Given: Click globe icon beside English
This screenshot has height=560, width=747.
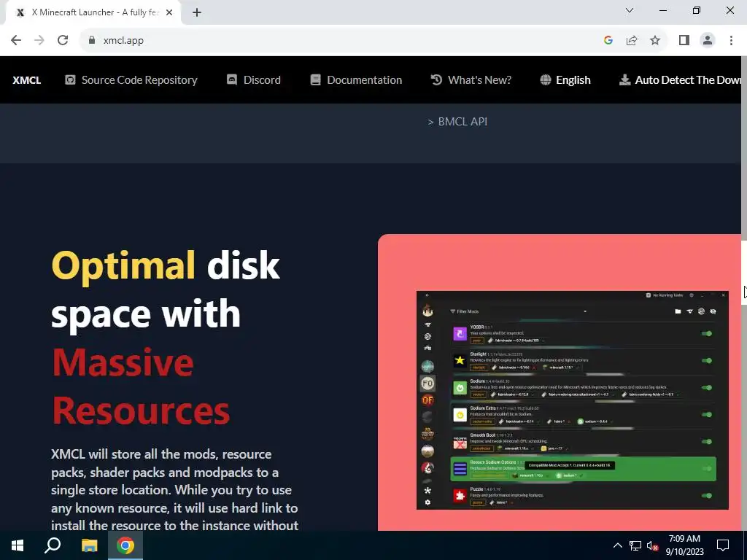Looking at the screenshot, I should pyautogui.click(x=546, y=79).
